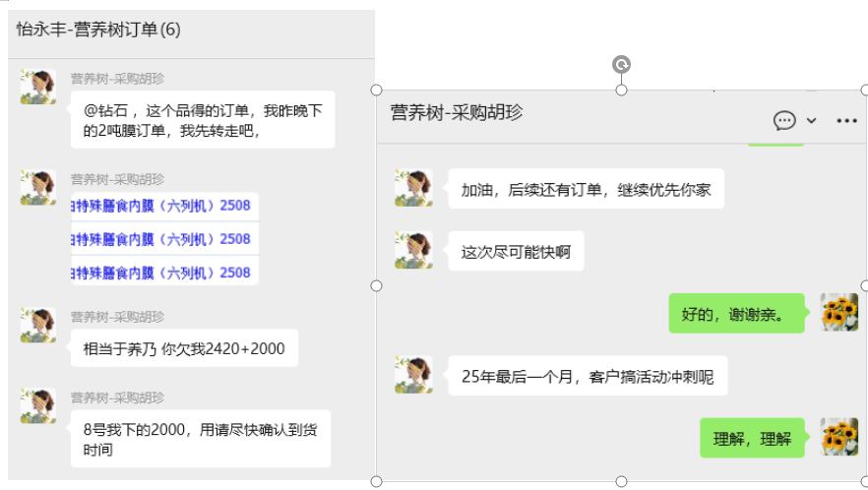
Task: Click sunflower avatar beside 好的，谢谢亲 message
Action: coord(839,313)
